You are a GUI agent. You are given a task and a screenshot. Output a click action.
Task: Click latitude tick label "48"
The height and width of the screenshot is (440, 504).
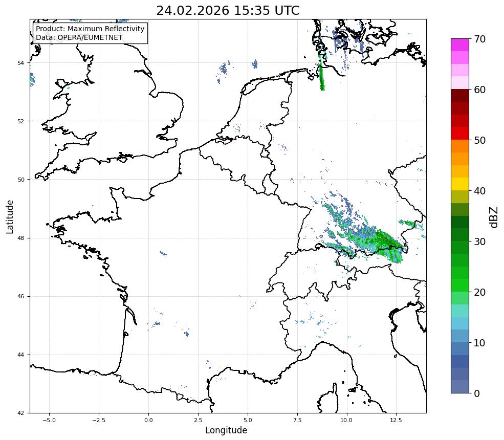point(20,238)
